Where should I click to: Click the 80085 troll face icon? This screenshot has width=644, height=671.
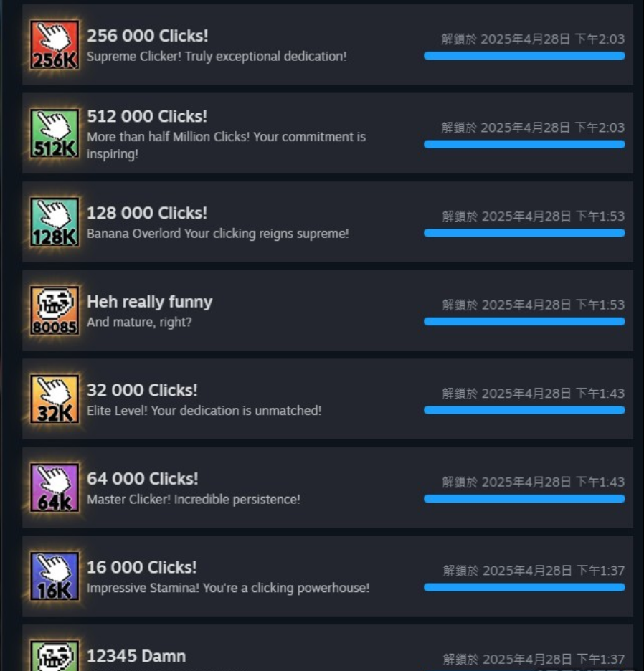coord(55,310)
